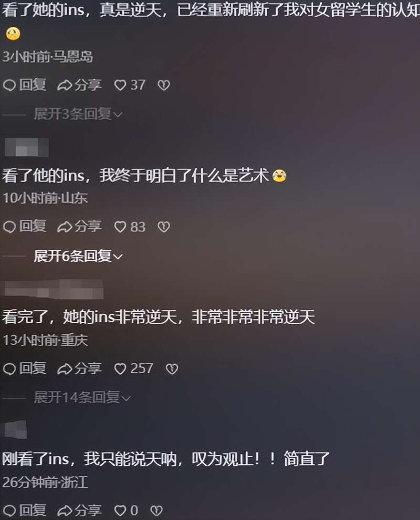
Task: Like the Shandong comment with 83 likes
Action: click(x=130, y=227)
